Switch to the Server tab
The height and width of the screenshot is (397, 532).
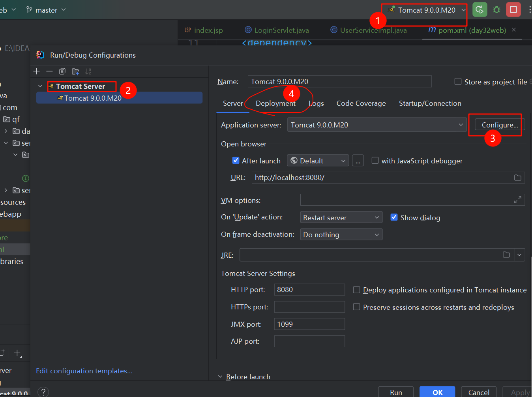click(x=233, y=103)
